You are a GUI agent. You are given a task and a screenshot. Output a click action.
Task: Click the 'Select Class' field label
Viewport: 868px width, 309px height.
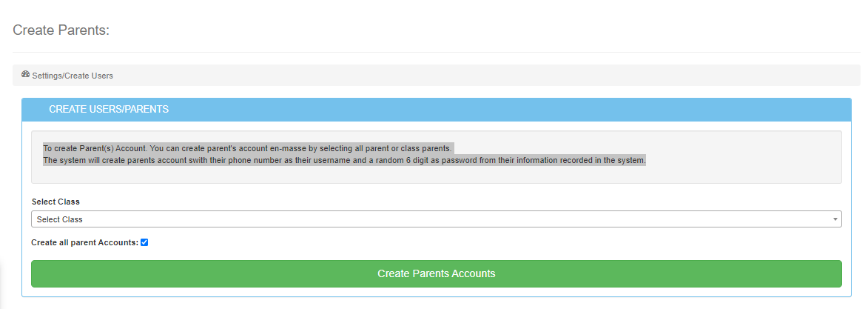click(x=55, y=202)
